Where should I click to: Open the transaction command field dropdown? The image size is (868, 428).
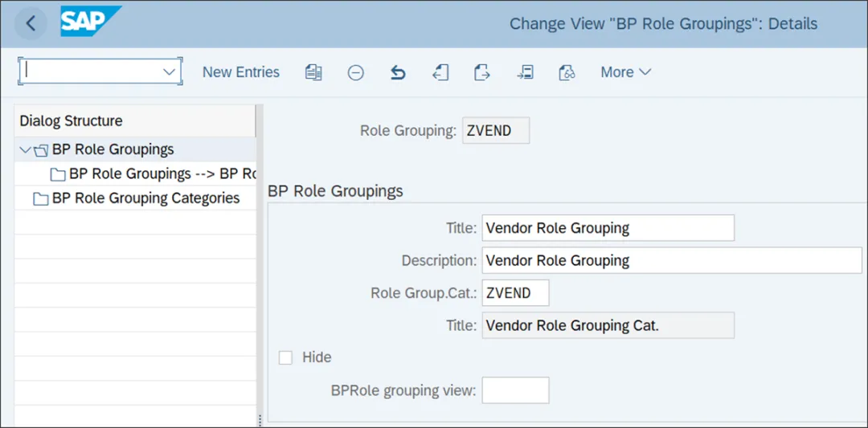coord(169,71)
